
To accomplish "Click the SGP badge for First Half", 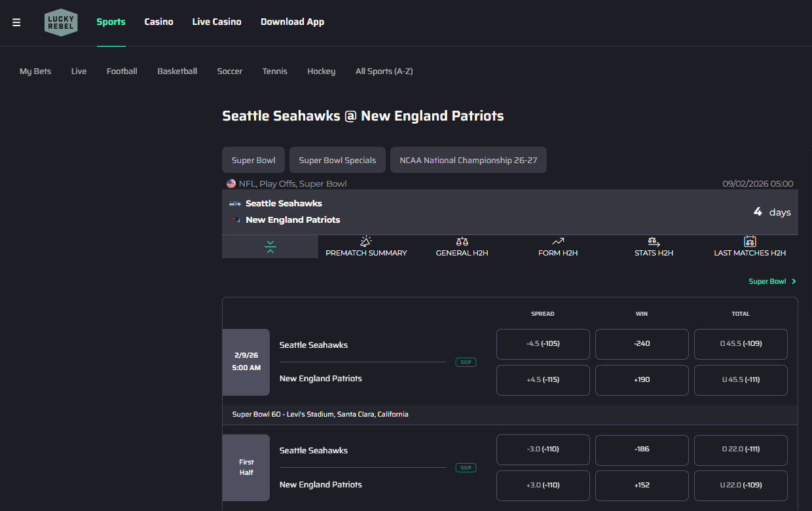I will click(466, 468).
